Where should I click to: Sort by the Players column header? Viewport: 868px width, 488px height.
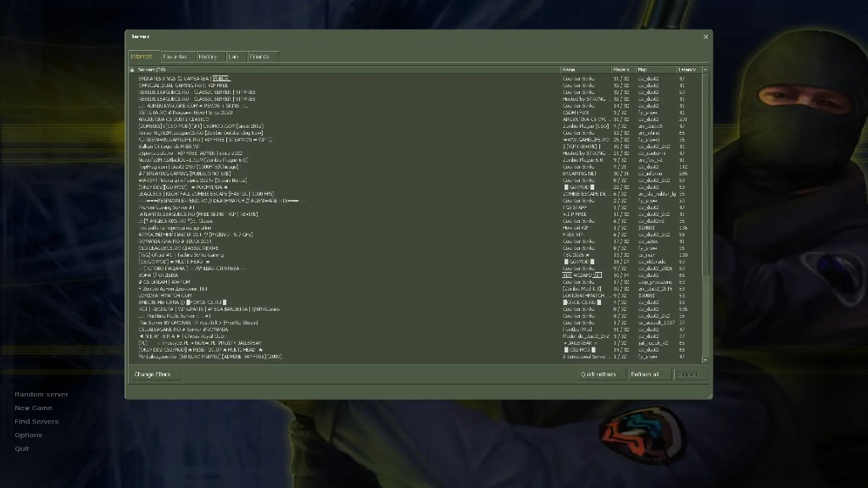[x=623, y=69]
